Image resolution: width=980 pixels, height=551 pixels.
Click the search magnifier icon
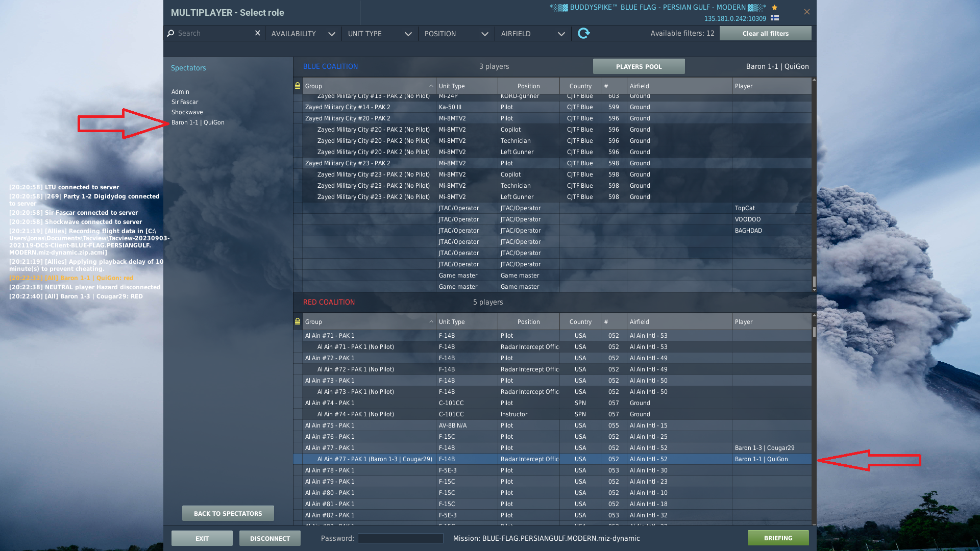(170, 33)
